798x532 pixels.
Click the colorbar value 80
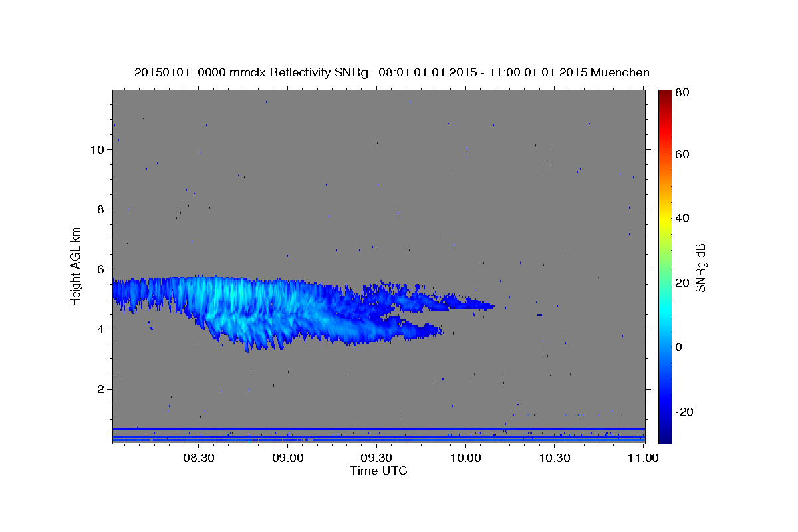click(682, 93)
